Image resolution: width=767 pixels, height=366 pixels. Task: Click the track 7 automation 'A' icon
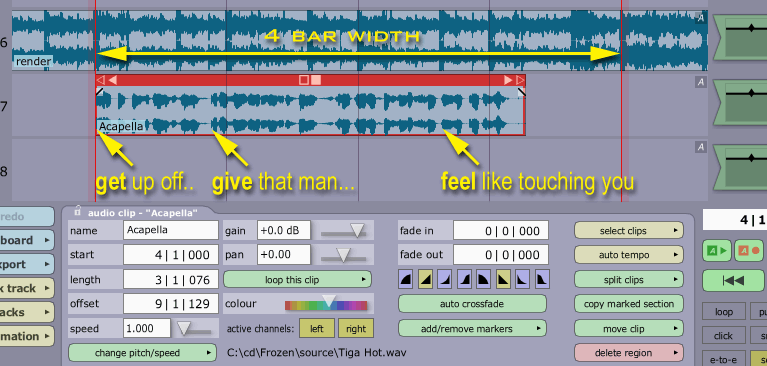click(700, 82)
